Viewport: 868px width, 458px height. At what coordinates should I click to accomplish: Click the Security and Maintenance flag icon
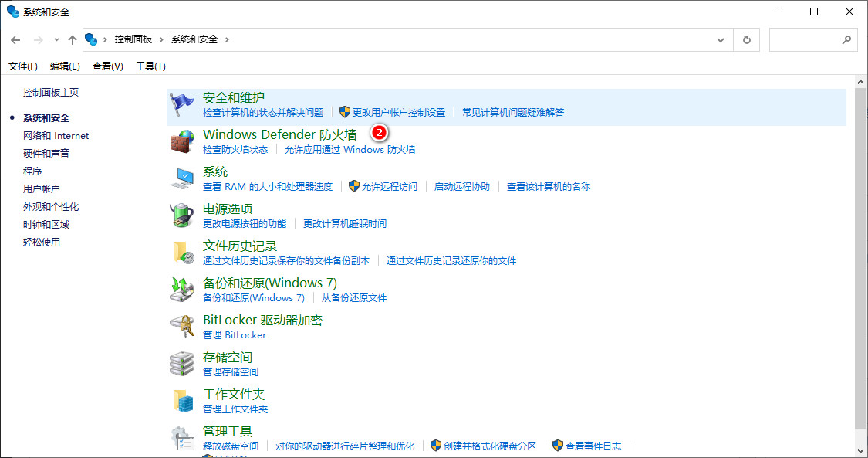pos(182,103)
